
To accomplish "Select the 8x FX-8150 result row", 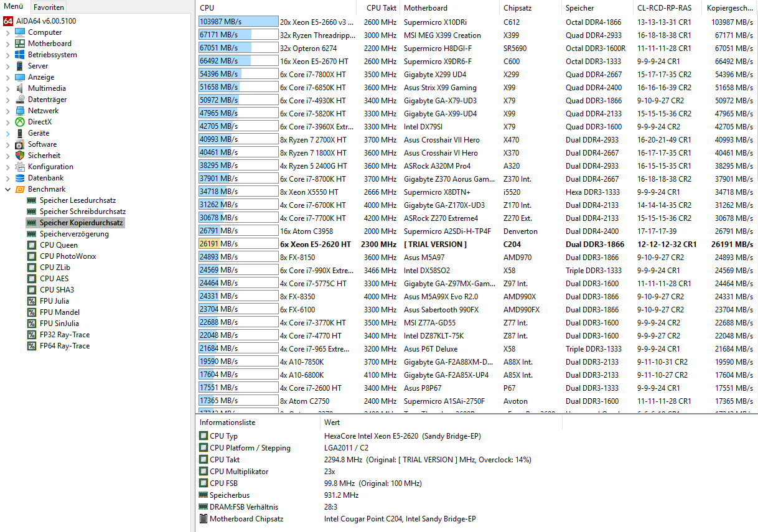I will coord(476,257).
